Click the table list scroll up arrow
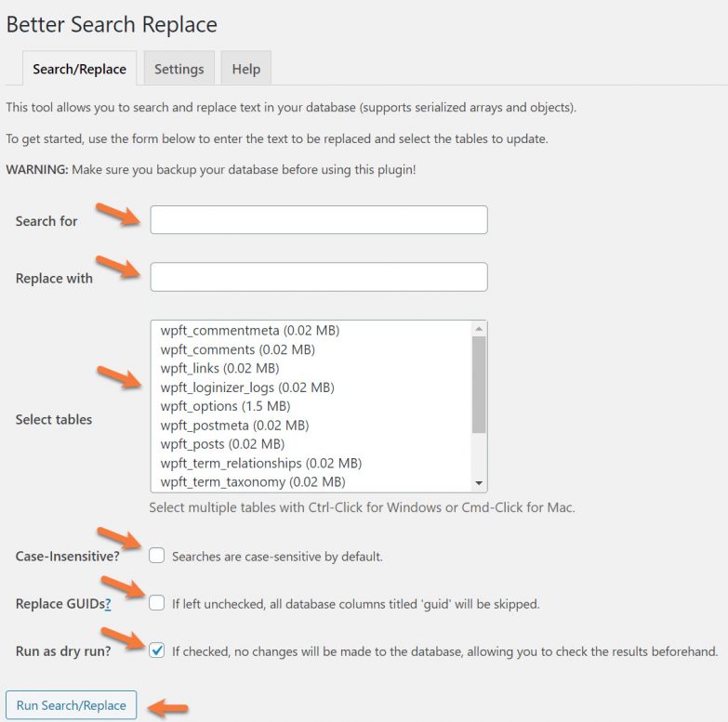 point(479,328)
